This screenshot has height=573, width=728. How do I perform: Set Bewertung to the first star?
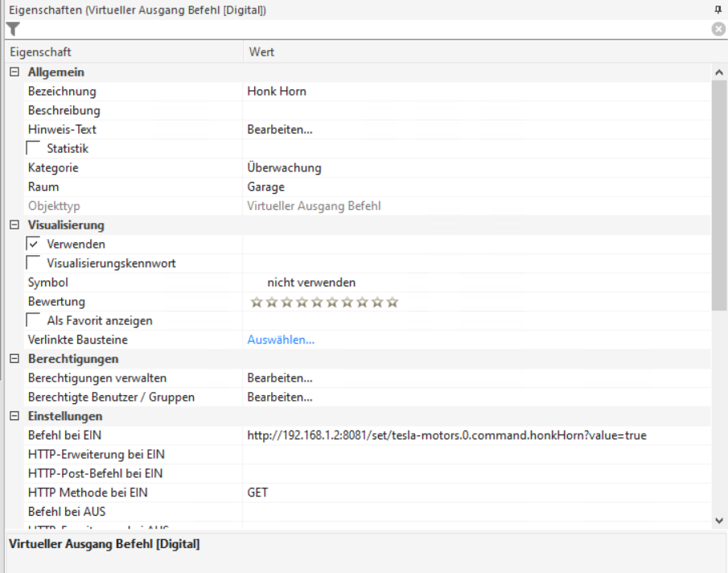pyautogui.click(x=257, y=303)
